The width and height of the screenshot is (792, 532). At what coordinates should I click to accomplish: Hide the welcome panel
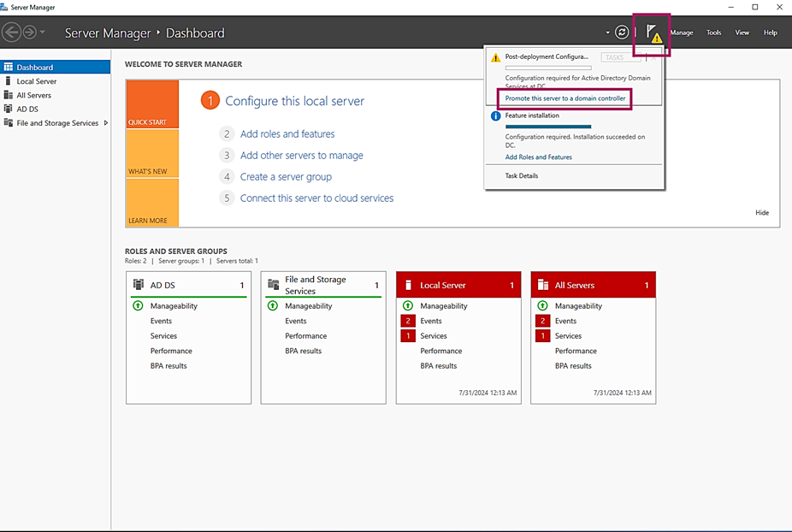pyautogui.click(x=761, y=213)
